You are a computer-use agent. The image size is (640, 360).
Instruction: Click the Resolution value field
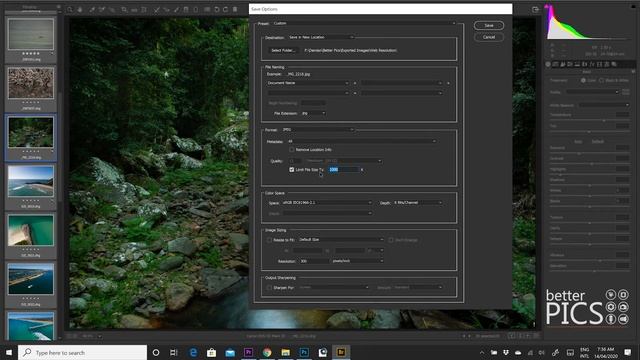tap(314, 261)
